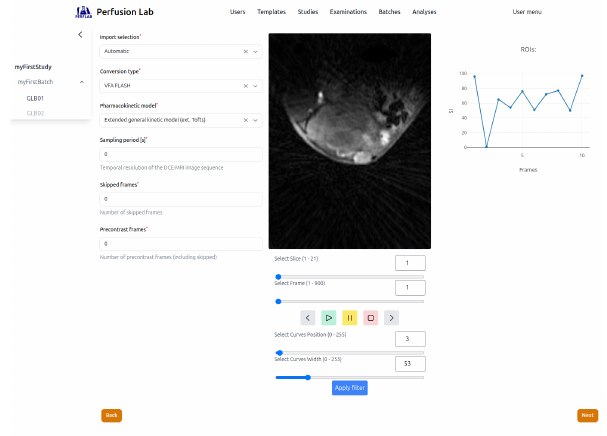Select examination GLB02 in the tree
Viewport: 607px width, 436px height.
[35, 113]
